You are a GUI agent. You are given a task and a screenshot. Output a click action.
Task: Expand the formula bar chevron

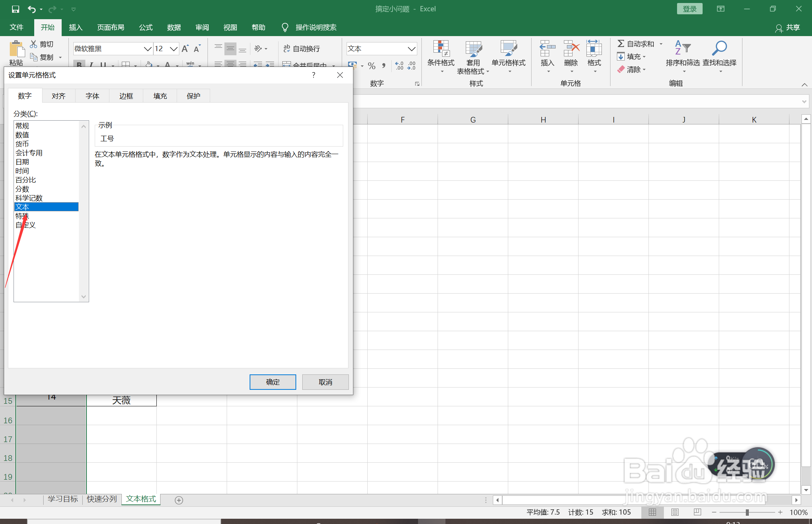point(804,101)
